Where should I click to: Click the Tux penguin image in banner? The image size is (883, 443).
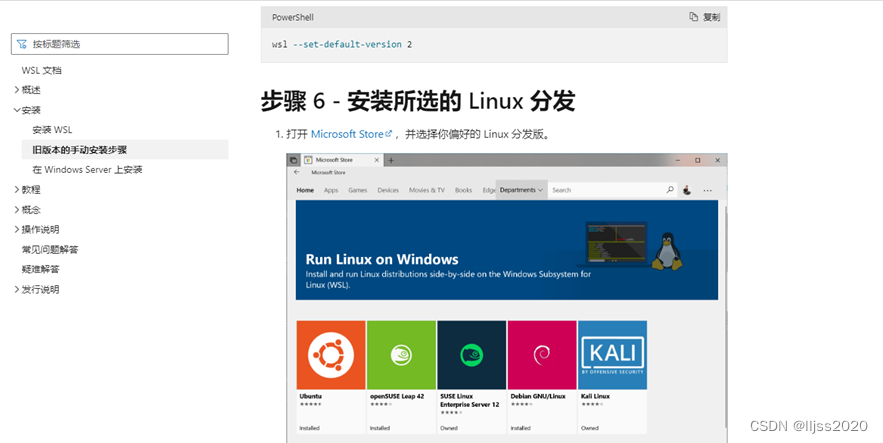[x=667, y=250]
